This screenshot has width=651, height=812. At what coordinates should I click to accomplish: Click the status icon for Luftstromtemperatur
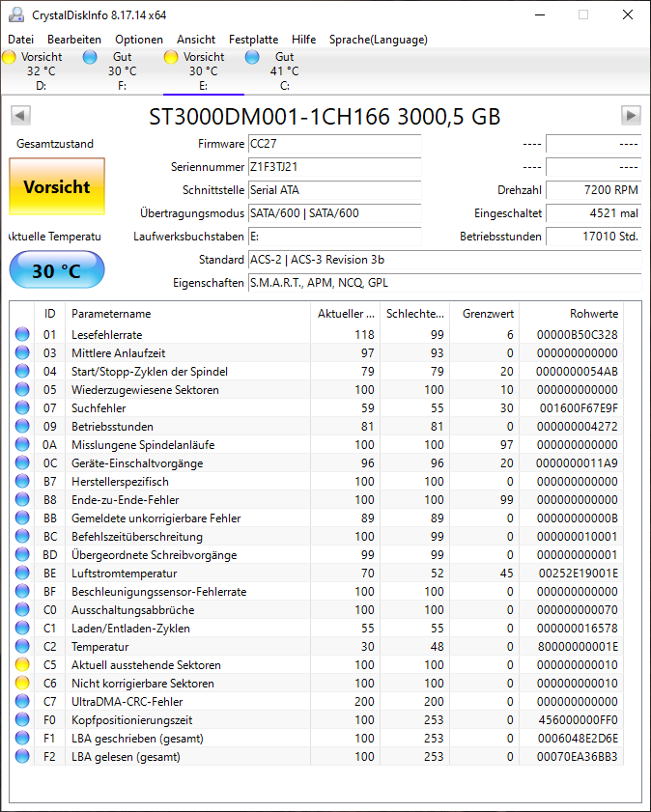point(22,574)
